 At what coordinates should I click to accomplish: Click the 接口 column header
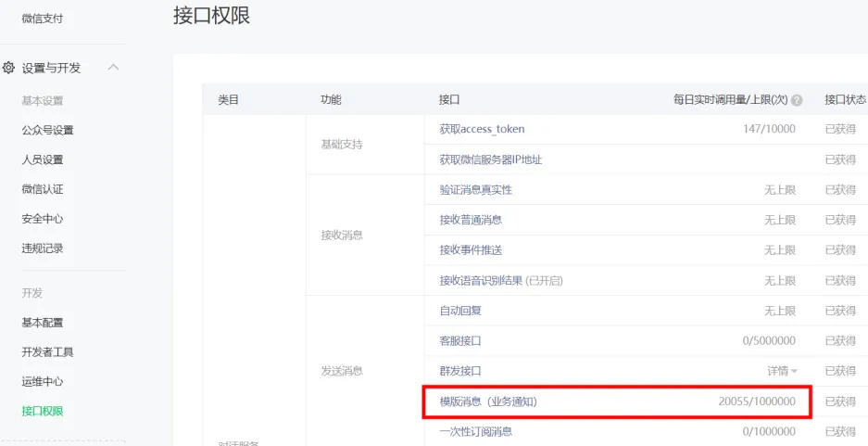[x=449, y=100]
